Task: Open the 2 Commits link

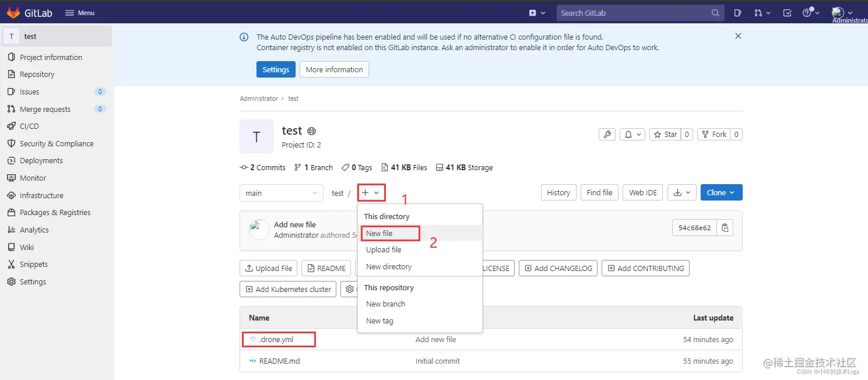Action: 262,167
